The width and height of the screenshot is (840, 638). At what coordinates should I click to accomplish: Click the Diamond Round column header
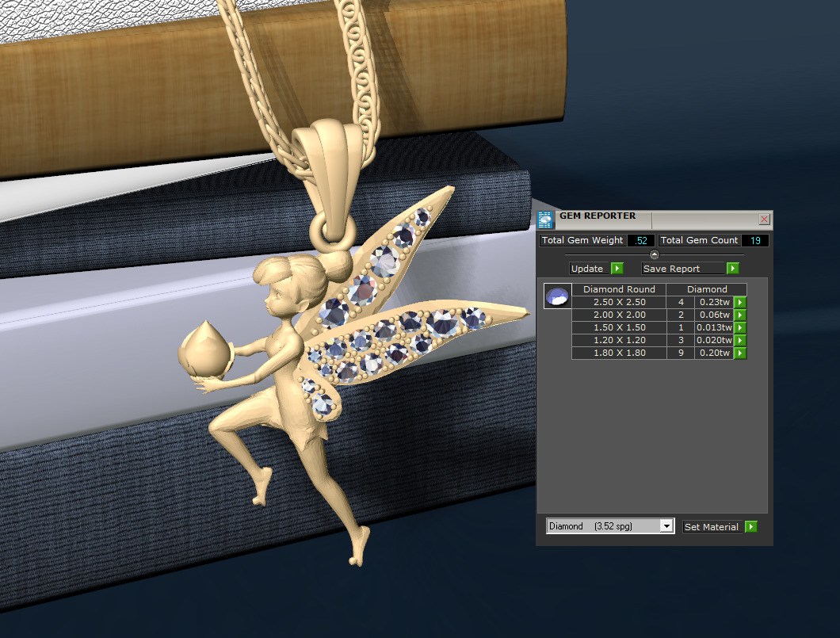pyautogui.click(x=619, y=289)
